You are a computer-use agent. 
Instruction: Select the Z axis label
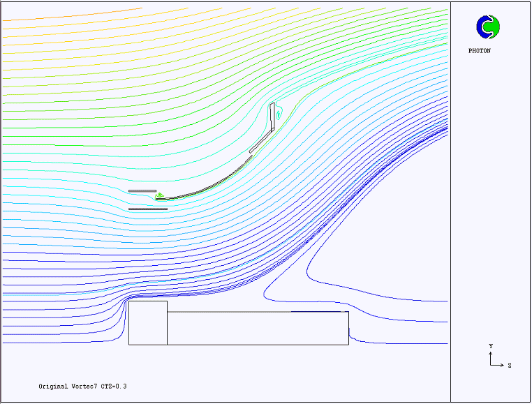510,365
